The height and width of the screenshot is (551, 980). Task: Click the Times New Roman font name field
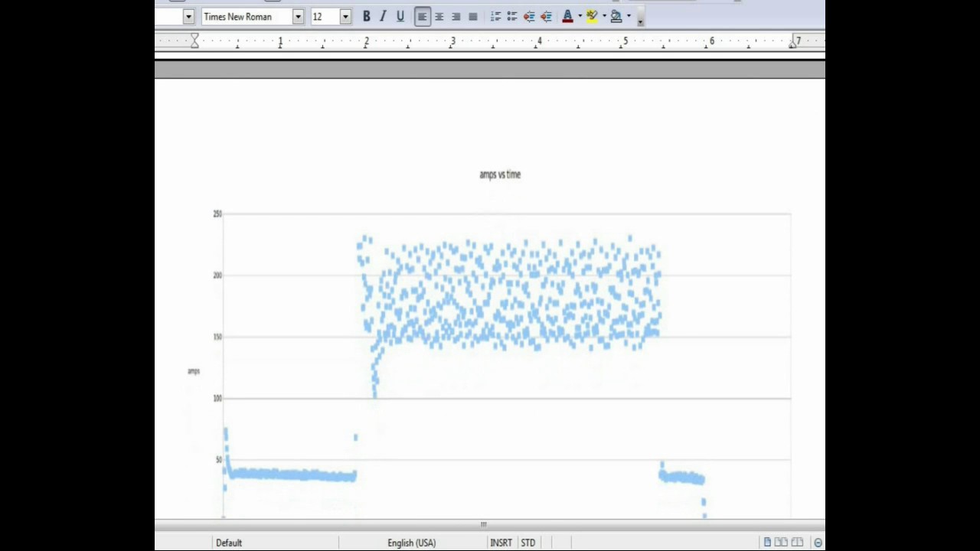[x=247, y=17]
